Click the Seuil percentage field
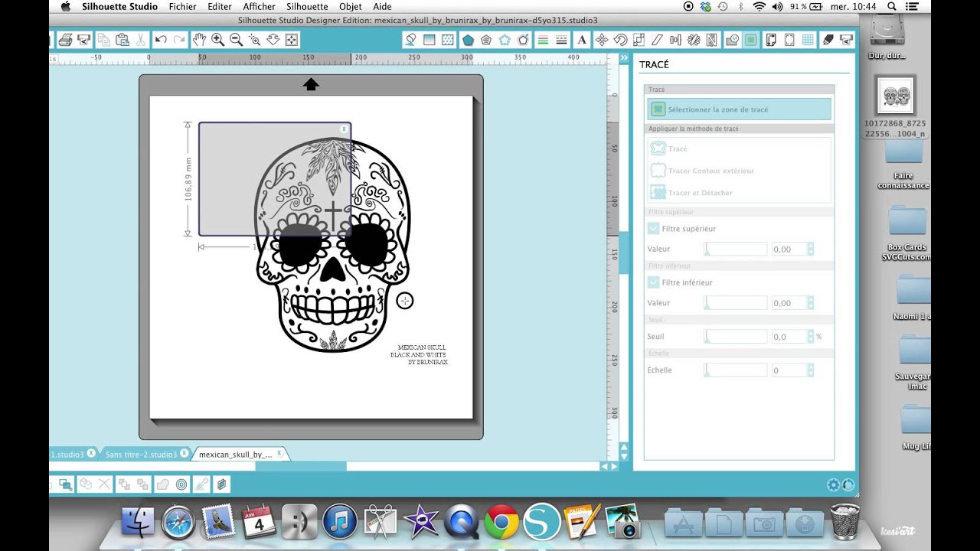The image size is (980, 551). [789, 337]
